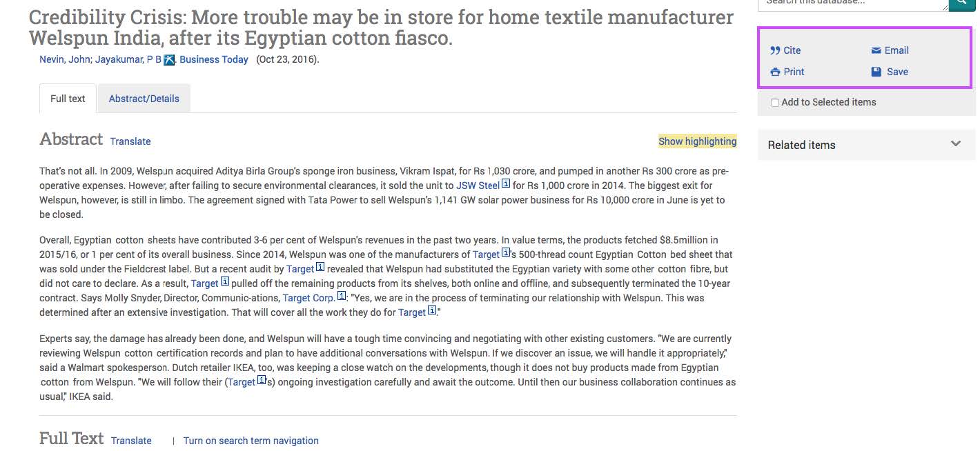Click the info icon beside Target Corp.
980x451 pixels.
click(342, 296)
